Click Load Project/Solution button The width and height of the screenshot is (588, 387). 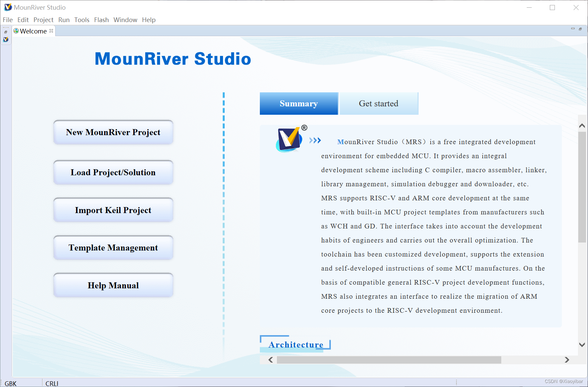pyautogui.click(x=113, y=172)
